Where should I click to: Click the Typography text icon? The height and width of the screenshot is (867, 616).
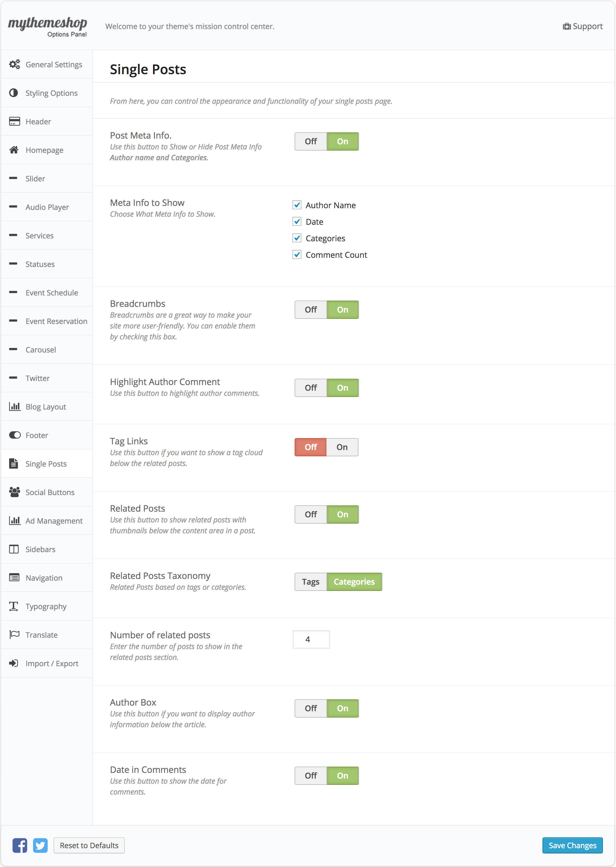coord(14,606)
